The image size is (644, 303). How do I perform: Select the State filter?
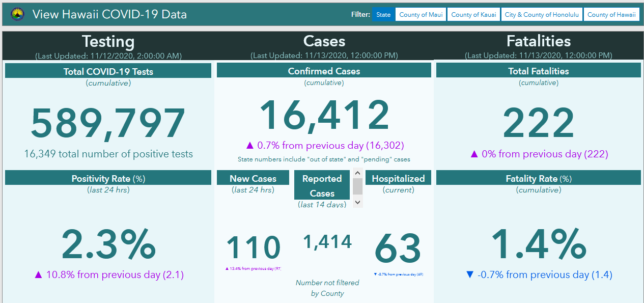coord(383,15)
